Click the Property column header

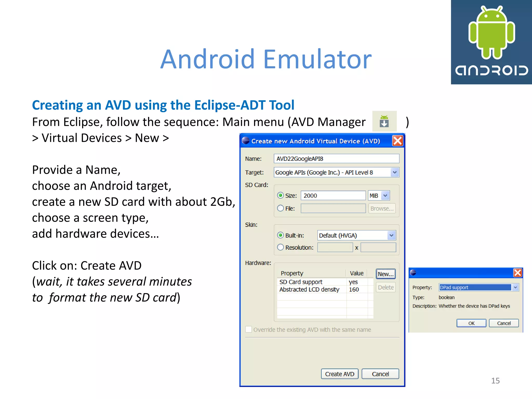(x=311, y=273)
